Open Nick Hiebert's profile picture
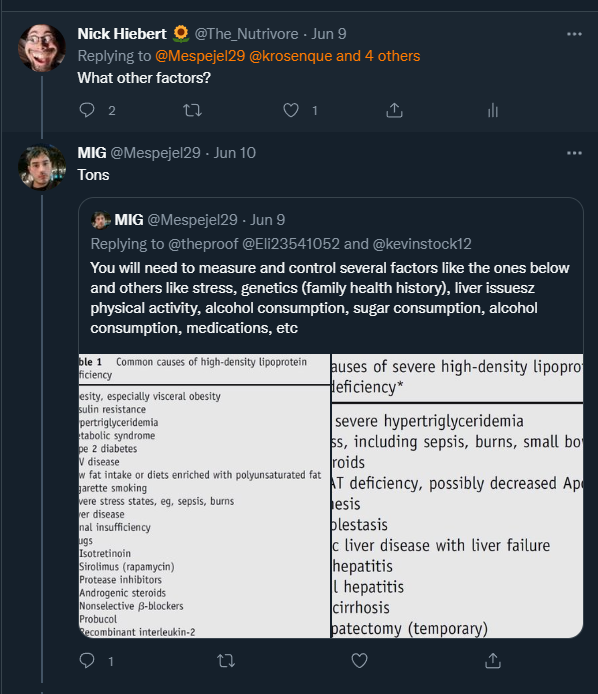Image resolution: width=598 pixels, height=694 pixels. (42, 48)
